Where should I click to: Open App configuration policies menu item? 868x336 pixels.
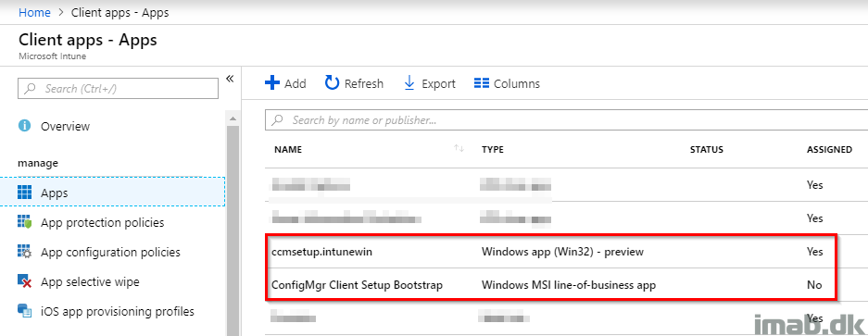(x=111, y=253)
